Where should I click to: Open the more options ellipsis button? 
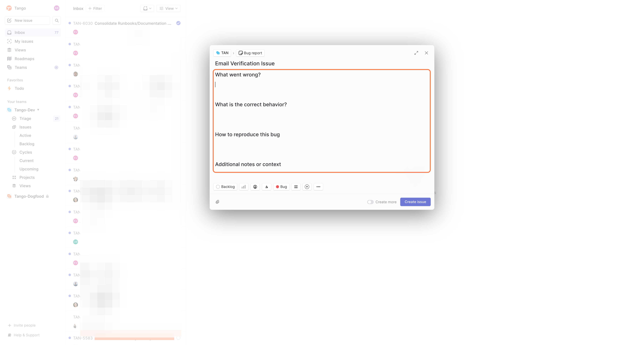(318, 187)
